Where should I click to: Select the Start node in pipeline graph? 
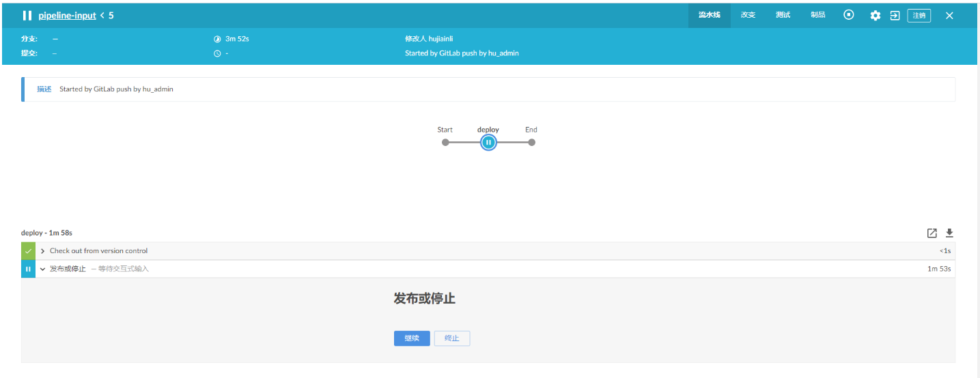(445, 143)
